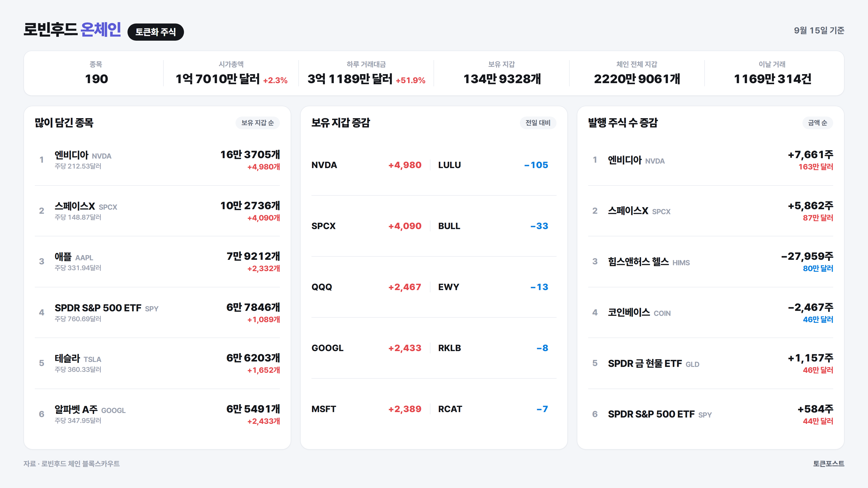Select the MSFT +2,389 entry

[367, 409]
